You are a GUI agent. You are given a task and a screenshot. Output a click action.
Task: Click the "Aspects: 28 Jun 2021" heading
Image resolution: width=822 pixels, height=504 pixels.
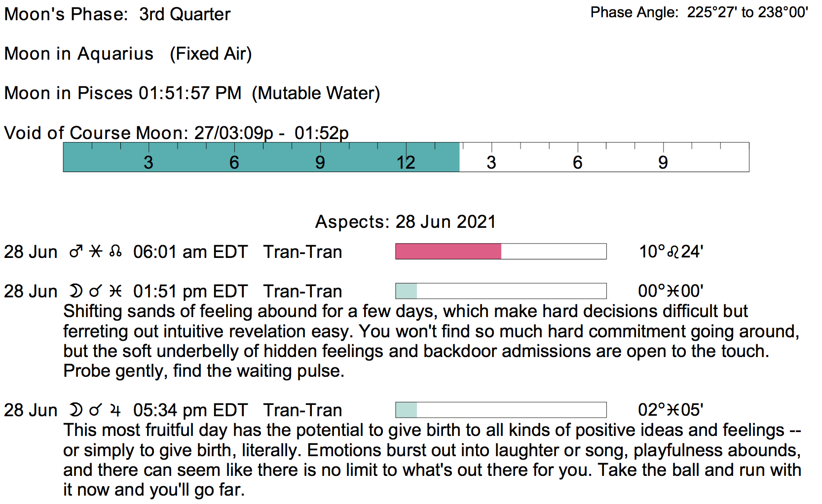click(405, 222)
